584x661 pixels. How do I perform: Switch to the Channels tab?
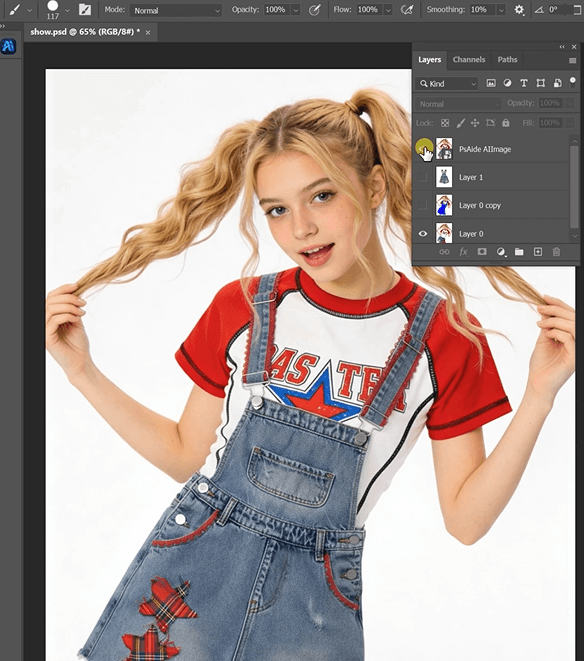click(468, 59)
